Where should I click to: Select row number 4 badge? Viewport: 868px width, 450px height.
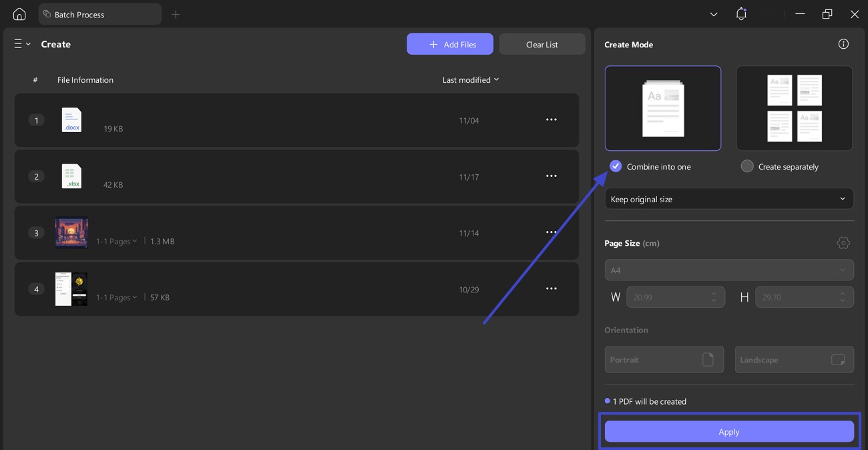click(x=36, y=289)
